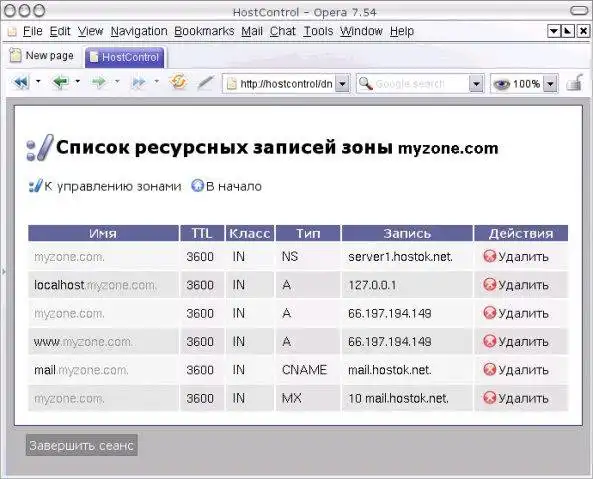Click the 'К управлению зонами' link
Viewport: 593px width, 479px height.
[113, 186]
